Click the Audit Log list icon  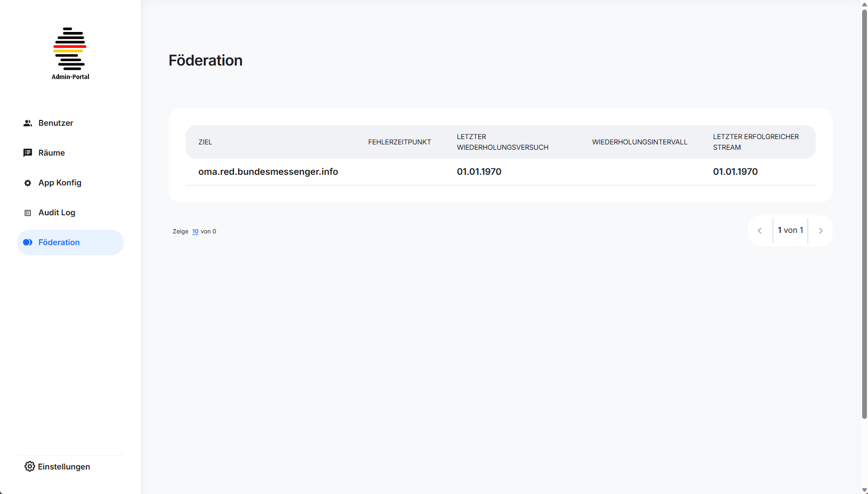click(x=28, y=213)
